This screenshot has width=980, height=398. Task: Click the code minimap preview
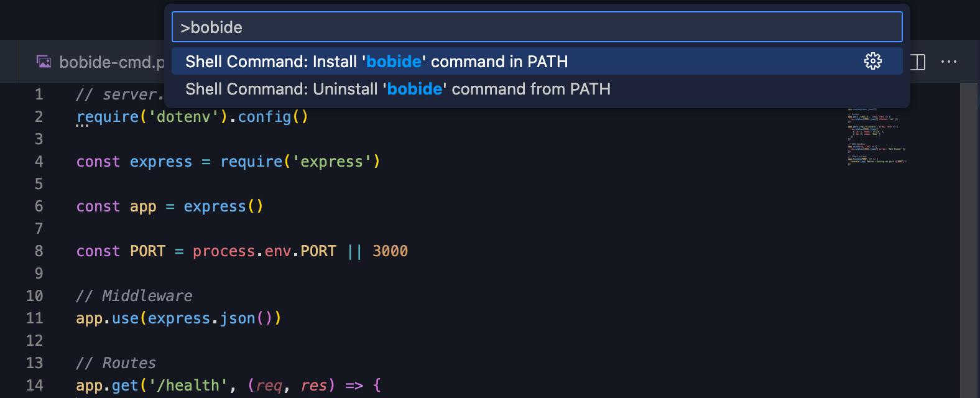click(877, 137)
